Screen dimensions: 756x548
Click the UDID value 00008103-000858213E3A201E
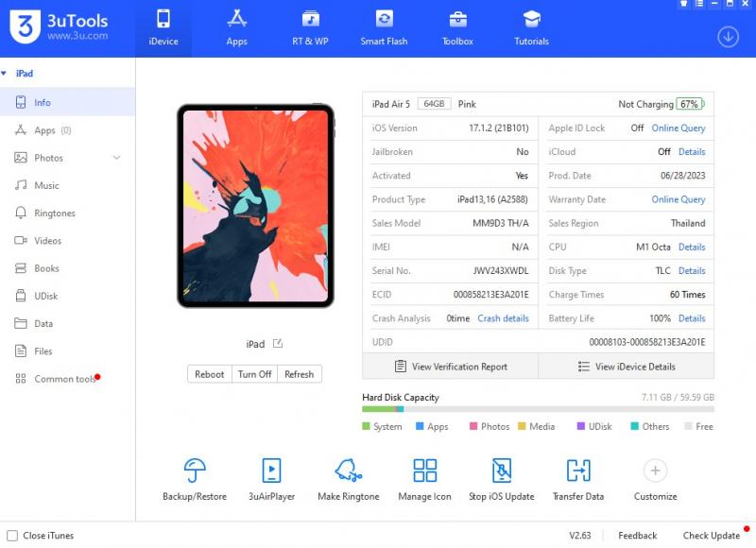tap(647, 342)
